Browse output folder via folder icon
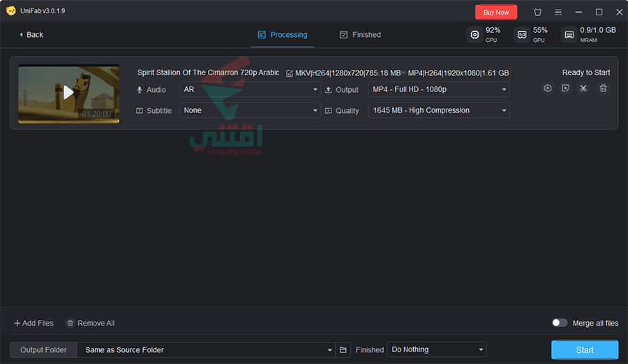The width and height of the screenshot is (628, 364). (x=343, y=349)
